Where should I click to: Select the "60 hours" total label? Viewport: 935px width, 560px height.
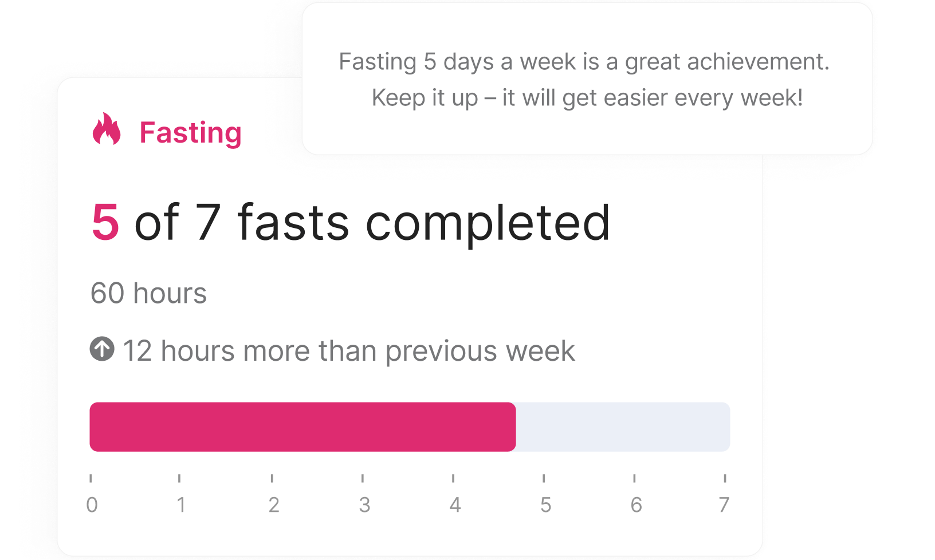point(148,293)
